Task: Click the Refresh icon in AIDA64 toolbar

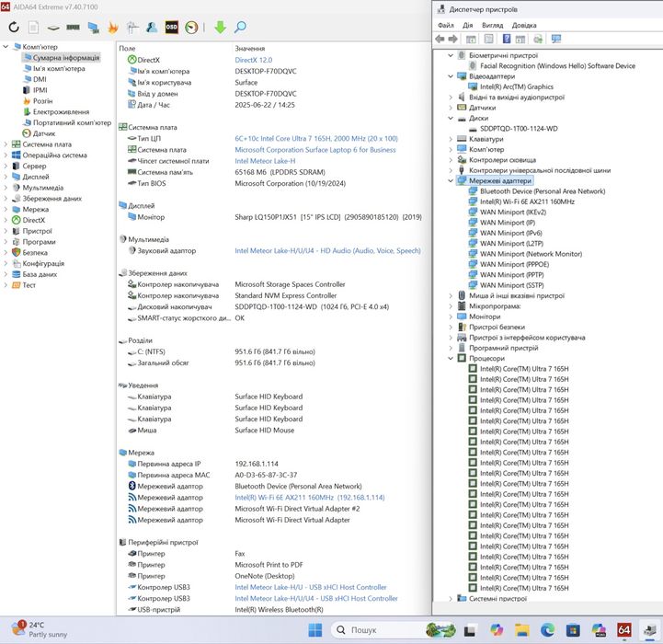Action: [14, 28]
